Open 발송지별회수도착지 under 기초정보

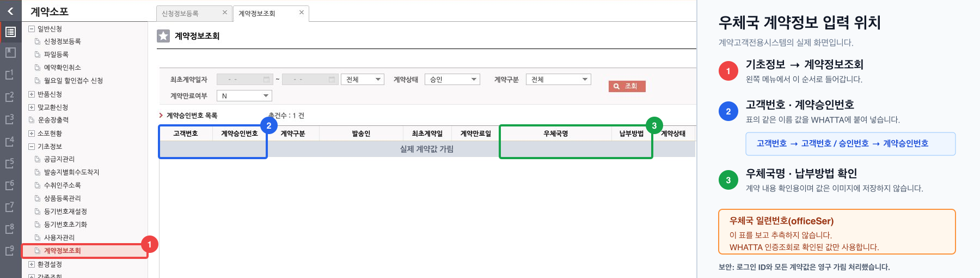(71, 172)
